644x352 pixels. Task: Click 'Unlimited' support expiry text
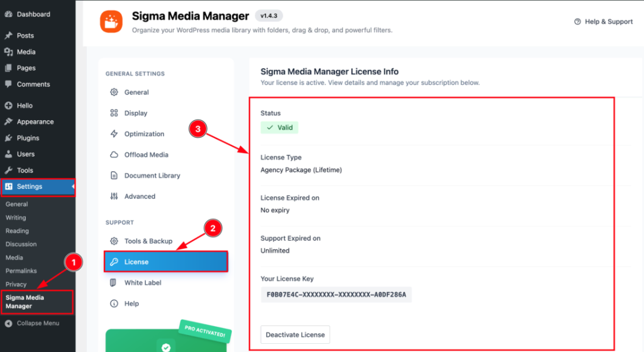275,251
